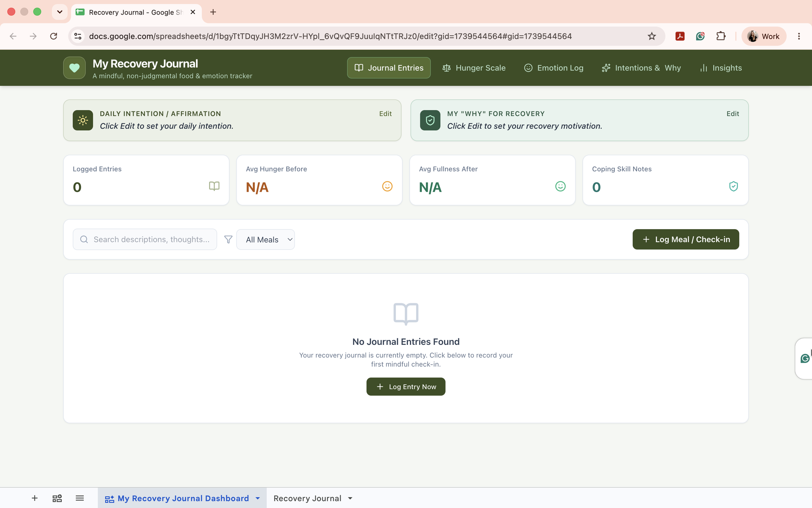The image size is (812, 508).
Task: Expand the All Meals filter dropdown
Action: (x=265, y=239)
